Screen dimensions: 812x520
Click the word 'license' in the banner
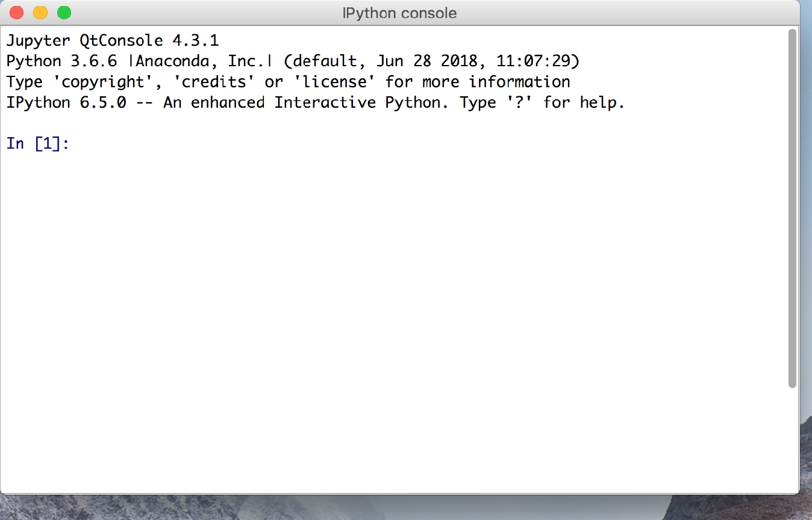click(x=334, y=82)
